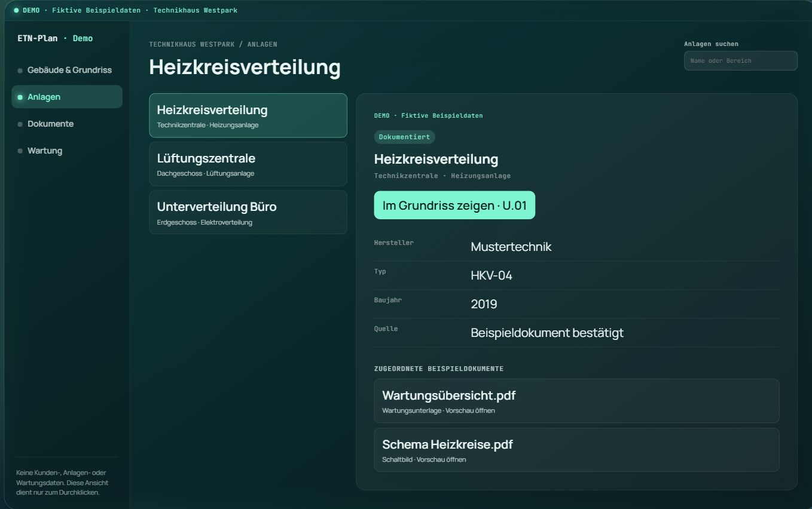The image size is (812, 509).
Task: Click the Quelle label
Action: [x=386, y=329]
